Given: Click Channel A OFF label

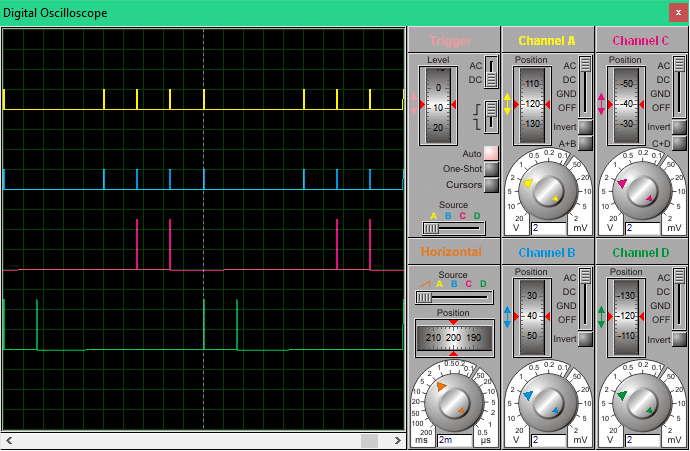Looking at the screenshot, I should click(x=567, y=108).
